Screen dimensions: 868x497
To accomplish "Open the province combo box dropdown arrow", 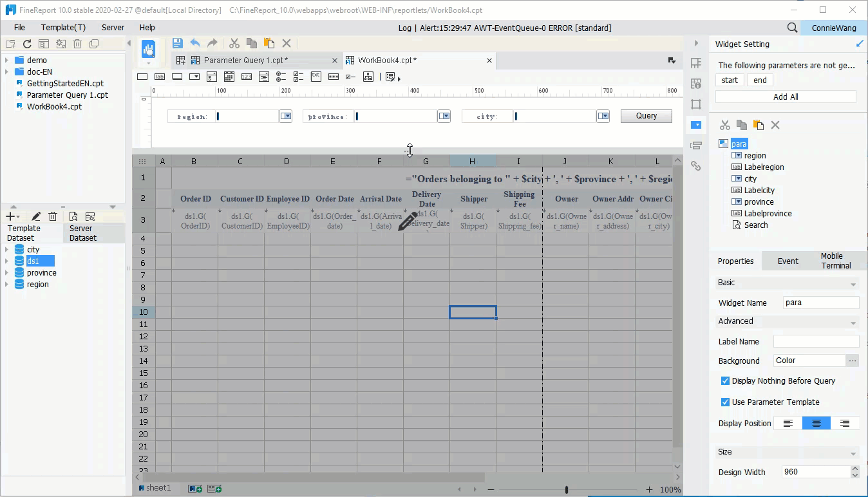I will [x=444, y=116].
